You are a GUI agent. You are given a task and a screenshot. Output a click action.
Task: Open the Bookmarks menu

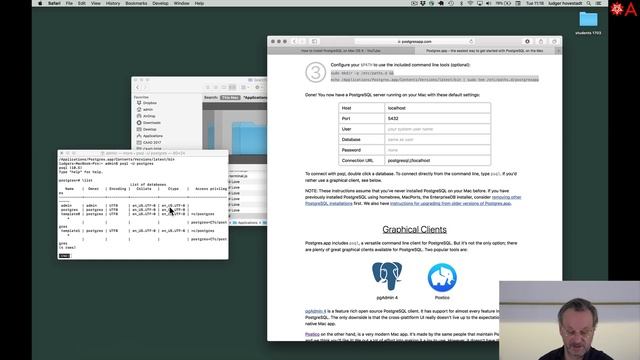point(136,3)
